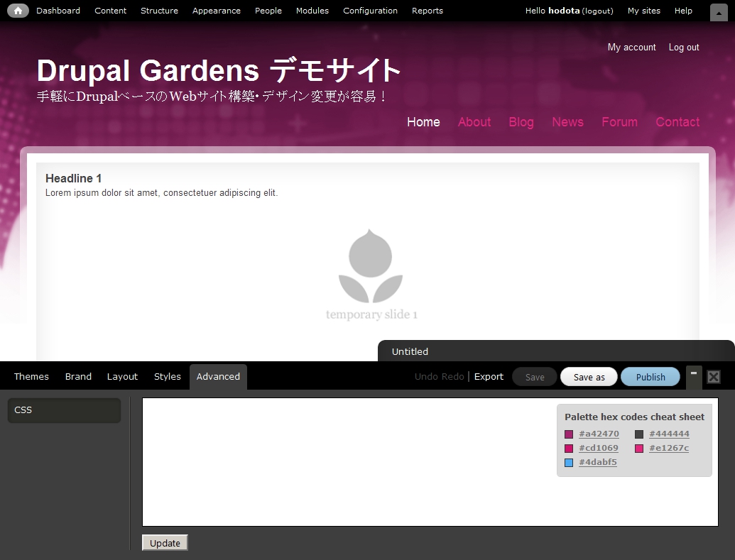Open the Modules menu

coord(312,11)
